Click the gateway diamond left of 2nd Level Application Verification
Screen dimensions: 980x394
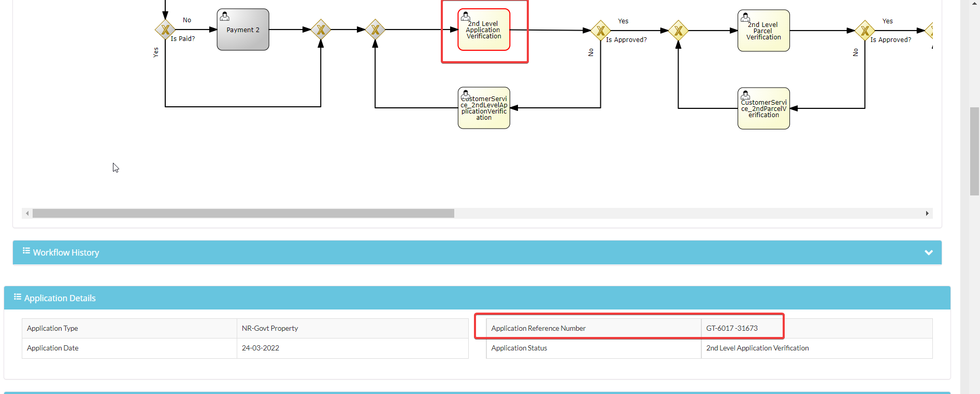click(375, 30)
